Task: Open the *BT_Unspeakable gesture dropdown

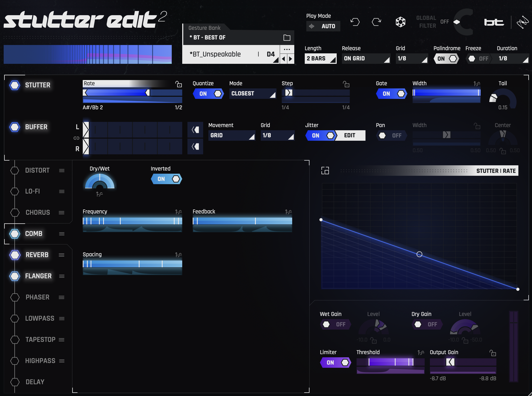Action: pyautogui.click(x=231, y=54)
